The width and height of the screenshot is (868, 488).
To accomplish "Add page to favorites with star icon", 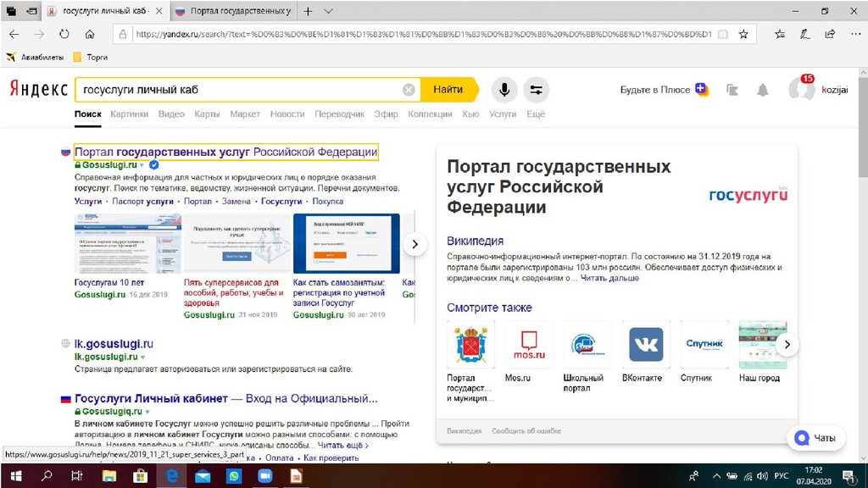I will [743, 34].
